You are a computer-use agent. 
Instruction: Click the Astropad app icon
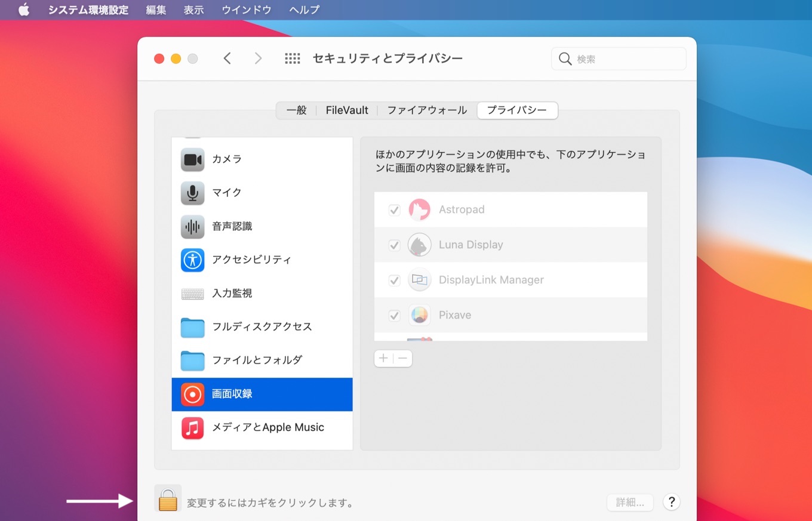(420, 209)
